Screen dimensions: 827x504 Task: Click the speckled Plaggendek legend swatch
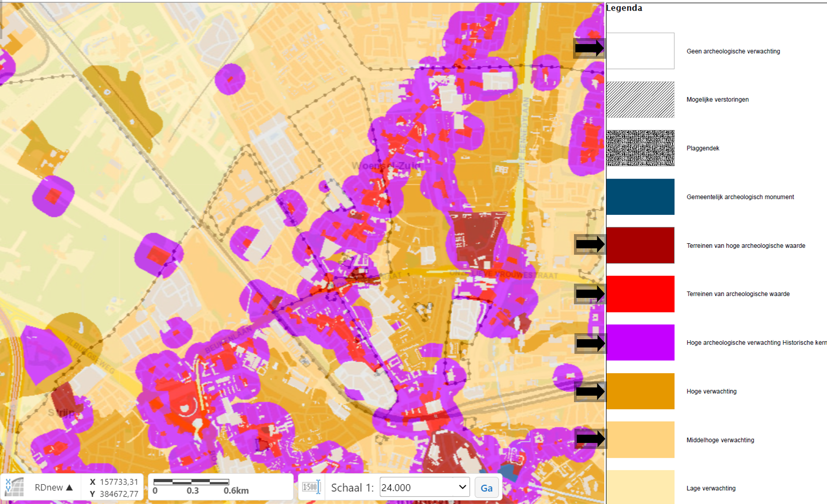click(x=640, y=148)
